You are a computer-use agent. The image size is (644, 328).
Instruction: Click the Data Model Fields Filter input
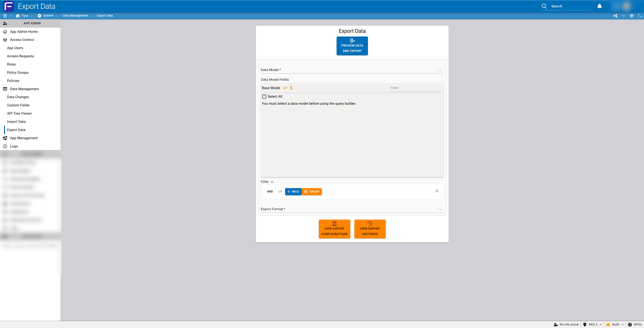415,88
